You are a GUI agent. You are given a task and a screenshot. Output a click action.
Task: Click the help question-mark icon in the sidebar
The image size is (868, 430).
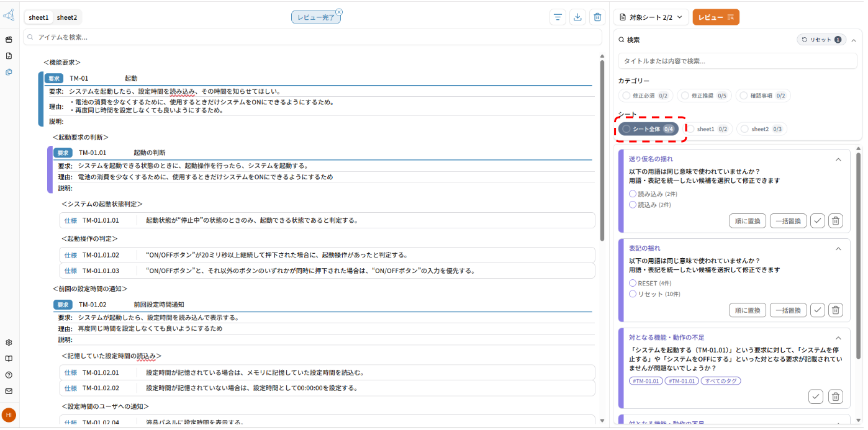(9, 374)
